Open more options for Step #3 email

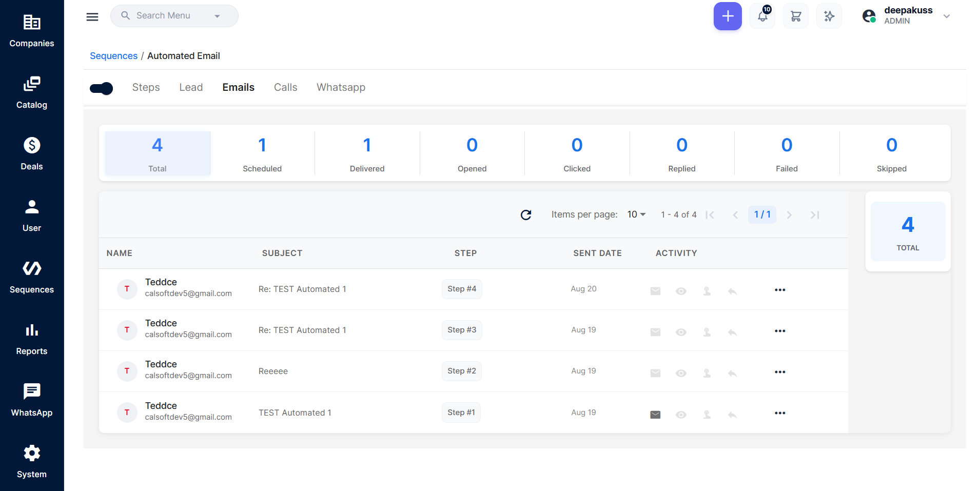[780, 331]
